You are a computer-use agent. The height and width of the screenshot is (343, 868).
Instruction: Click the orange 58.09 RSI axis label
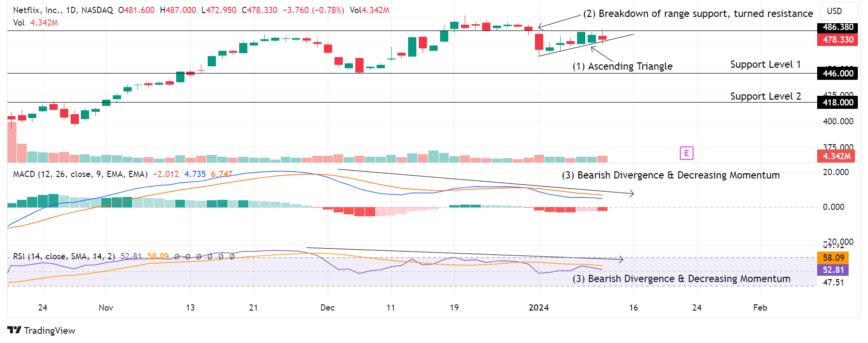833,258
